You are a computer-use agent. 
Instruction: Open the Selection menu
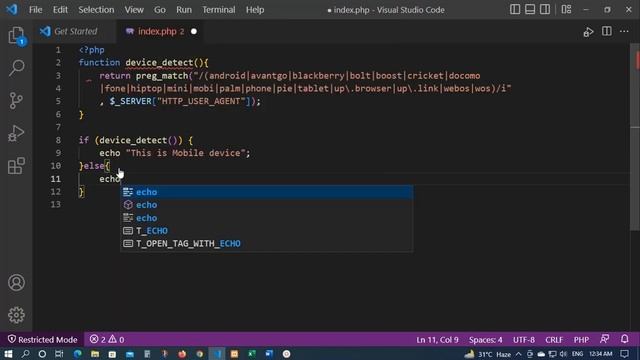pos(96,10)
